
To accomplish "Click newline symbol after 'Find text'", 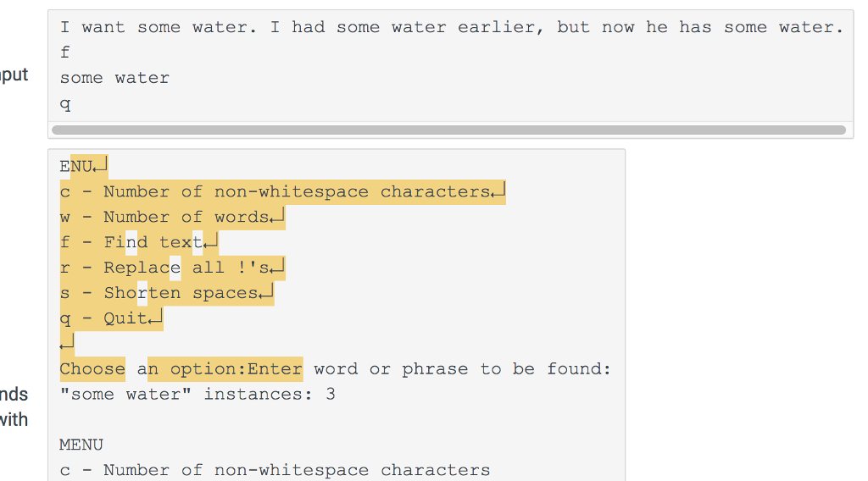I will [x=211, y=242].
